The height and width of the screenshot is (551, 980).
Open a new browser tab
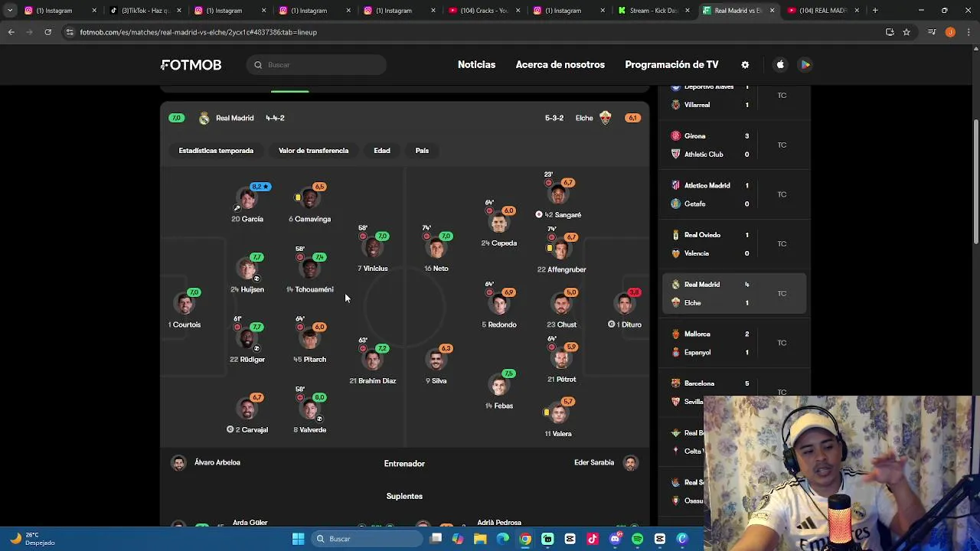click(875, 11)
